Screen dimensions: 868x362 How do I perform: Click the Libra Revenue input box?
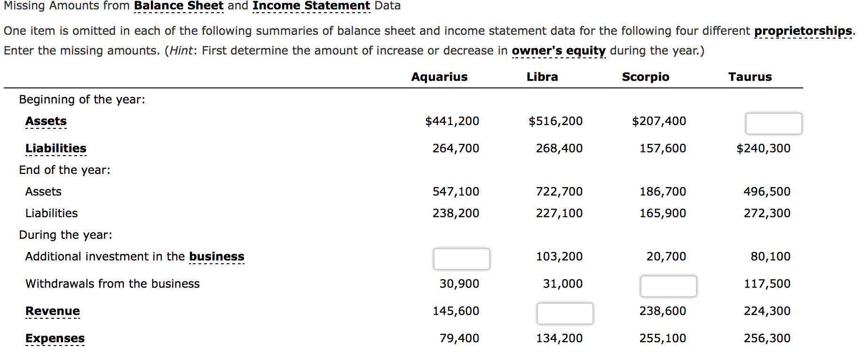point(564,313)
